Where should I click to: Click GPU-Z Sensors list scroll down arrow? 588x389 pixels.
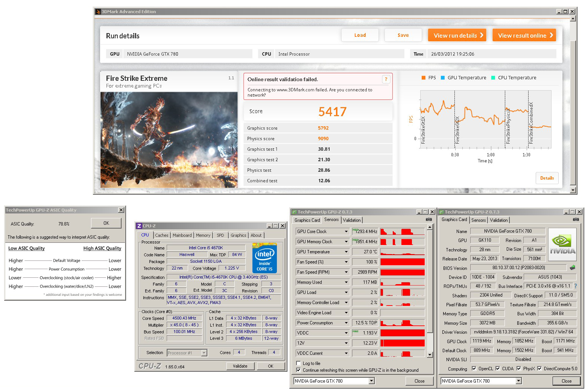[430, 354]
